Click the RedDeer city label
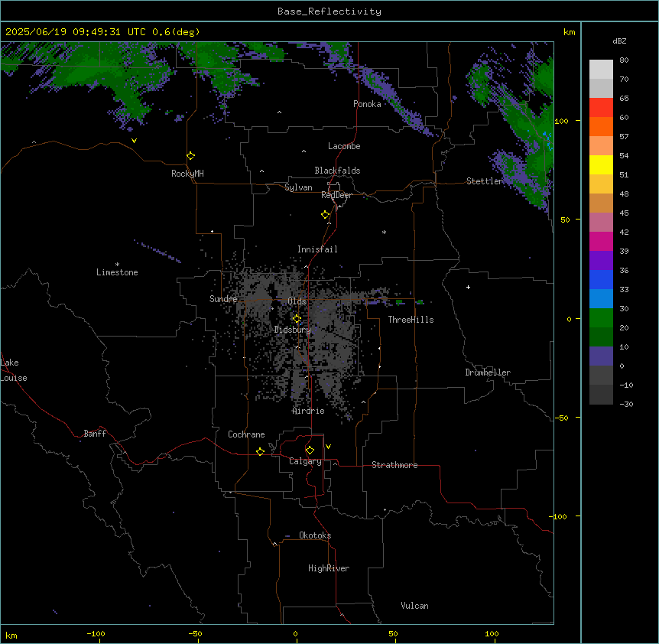The image size is (659, 644). coord(336,195)
